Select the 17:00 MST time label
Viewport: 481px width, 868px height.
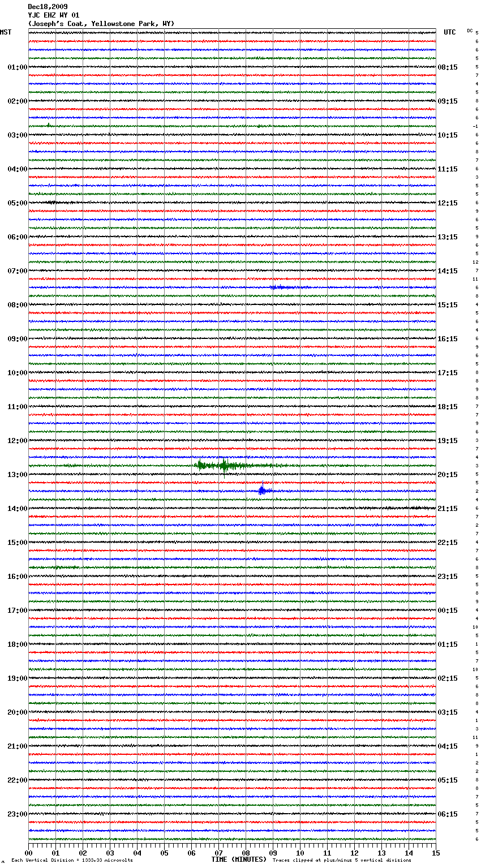tap(17, 611)
